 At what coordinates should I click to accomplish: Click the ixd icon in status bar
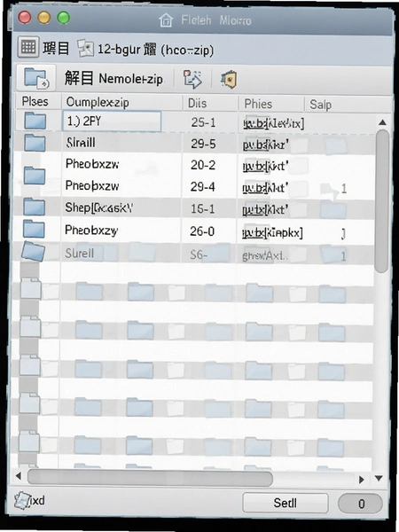(20, 501)
